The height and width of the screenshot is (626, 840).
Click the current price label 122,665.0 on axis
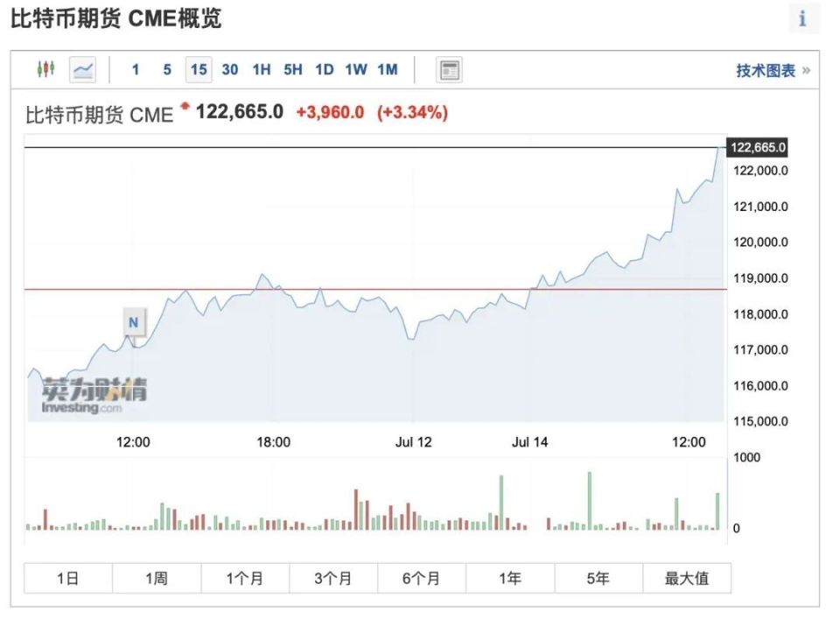(758, 147)
